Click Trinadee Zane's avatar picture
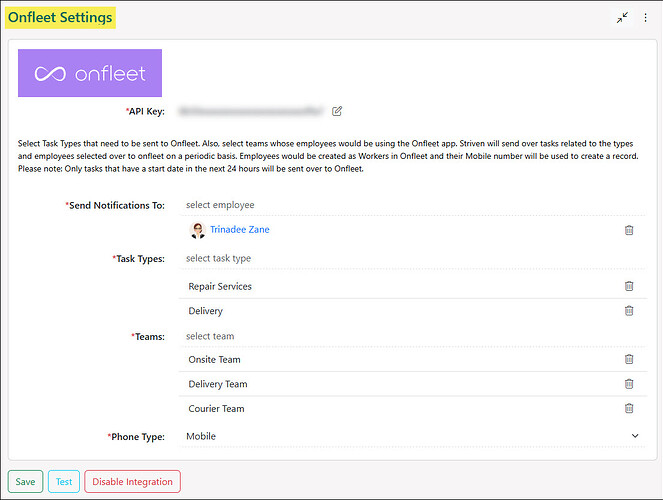Screen dimensions: 663x500 coord(197,230)
